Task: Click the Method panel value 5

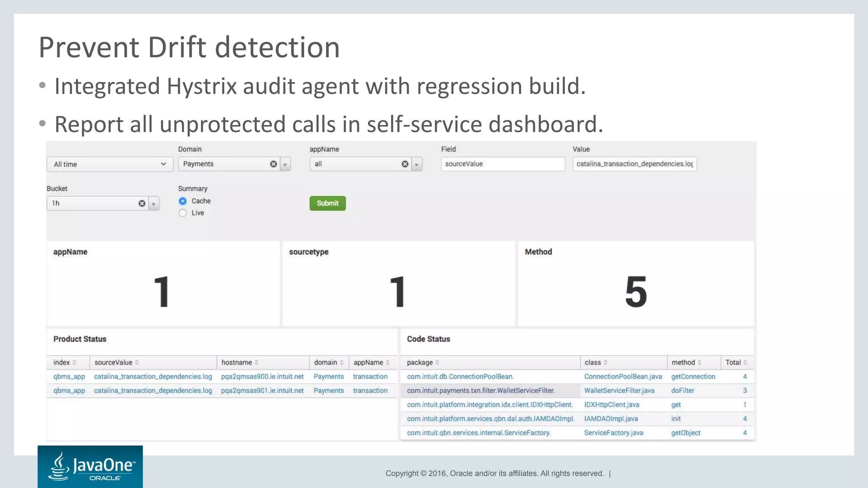Action: pyautogui.click(x=636, y=291)
